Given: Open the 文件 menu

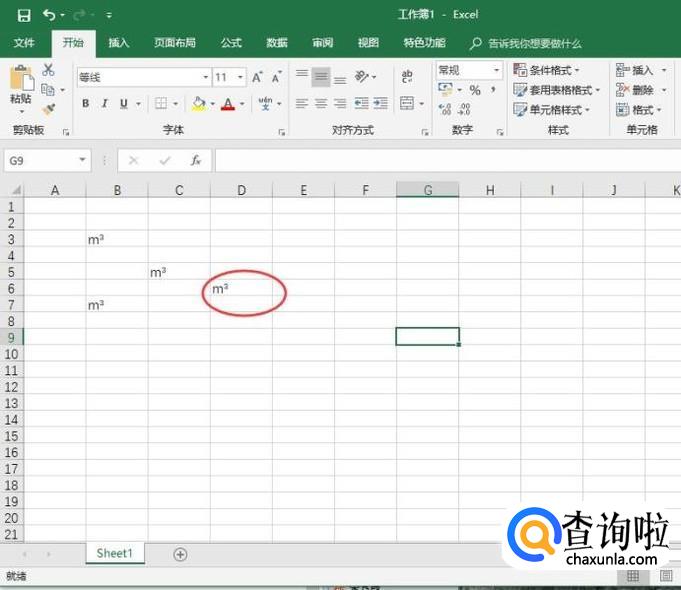Looking at the screenshot, I should point(24,43).
